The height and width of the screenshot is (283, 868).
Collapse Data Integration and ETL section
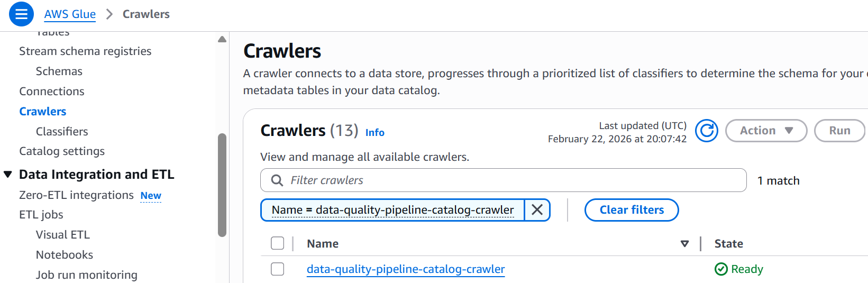8,175
